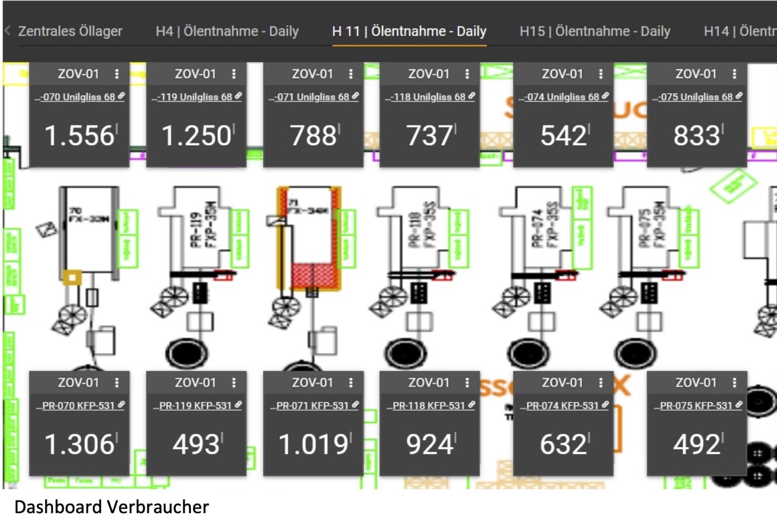Click the three-dot icon on the -118 Unilgliss 68 widget
This screenshot has width=777, height=532.
click(467, 74)
